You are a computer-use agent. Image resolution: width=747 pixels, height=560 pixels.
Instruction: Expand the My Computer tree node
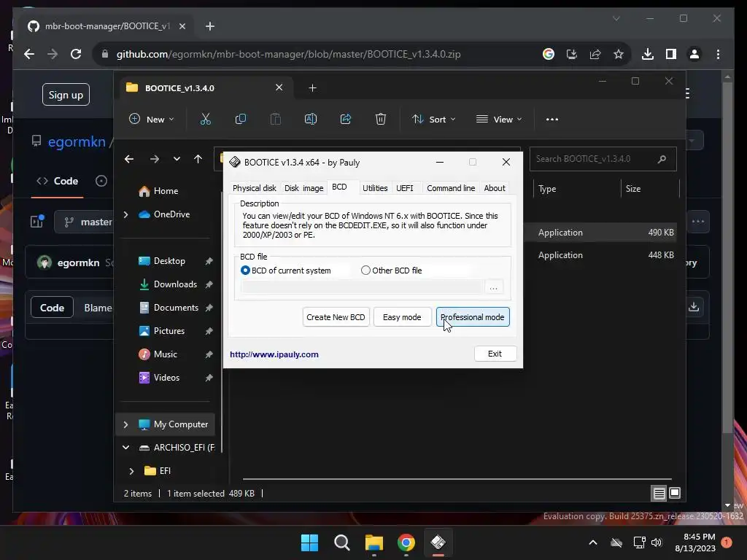click(125, 424)
